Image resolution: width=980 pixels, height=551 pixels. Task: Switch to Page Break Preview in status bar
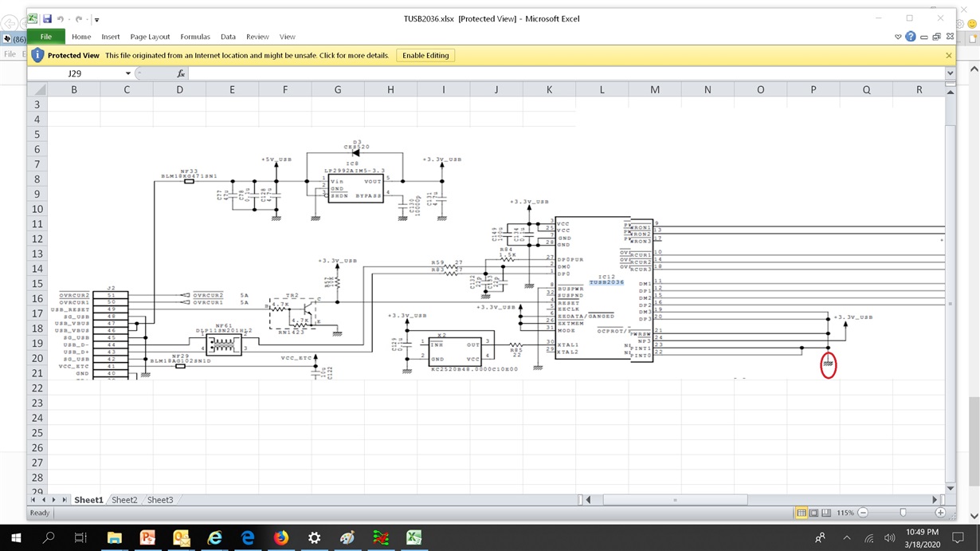826,513
